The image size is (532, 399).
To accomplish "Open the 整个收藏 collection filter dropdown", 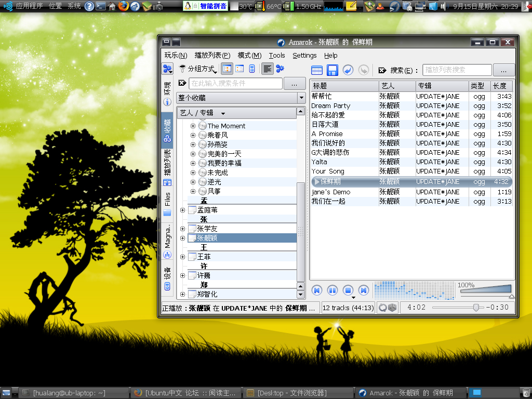I will 241,98.
